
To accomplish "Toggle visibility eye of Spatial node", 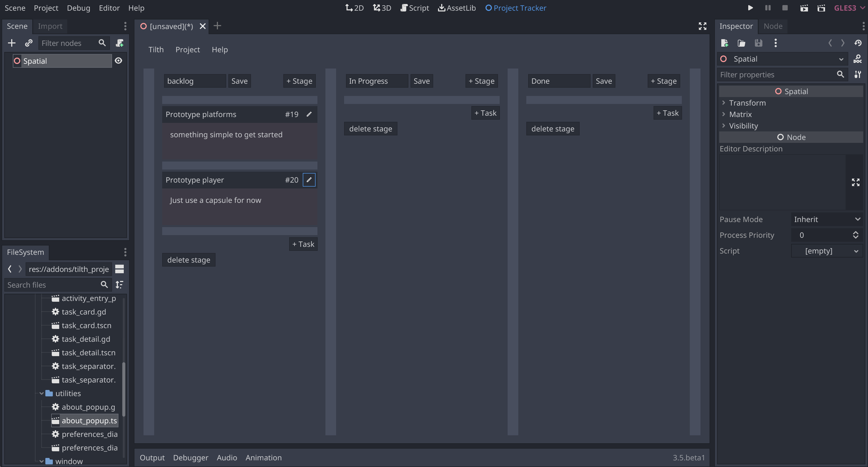I will pos(118,61).
